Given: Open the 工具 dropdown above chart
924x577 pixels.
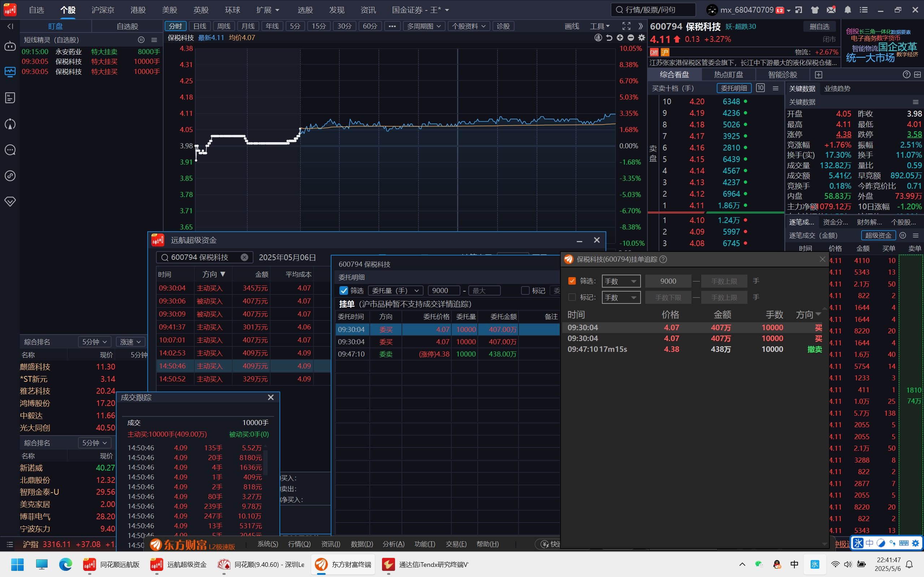Looking at the screenshot, I should click(600, 26).
